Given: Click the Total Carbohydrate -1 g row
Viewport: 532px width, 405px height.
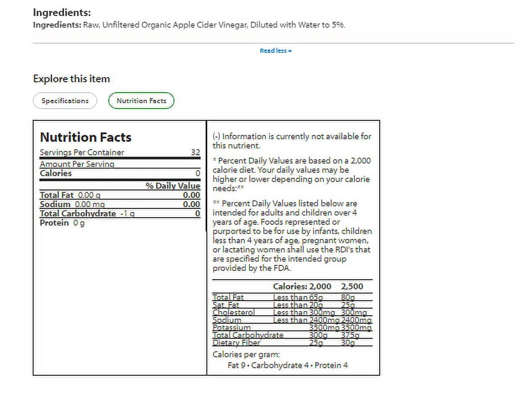Looking at the screenshot, I should 120,213.
